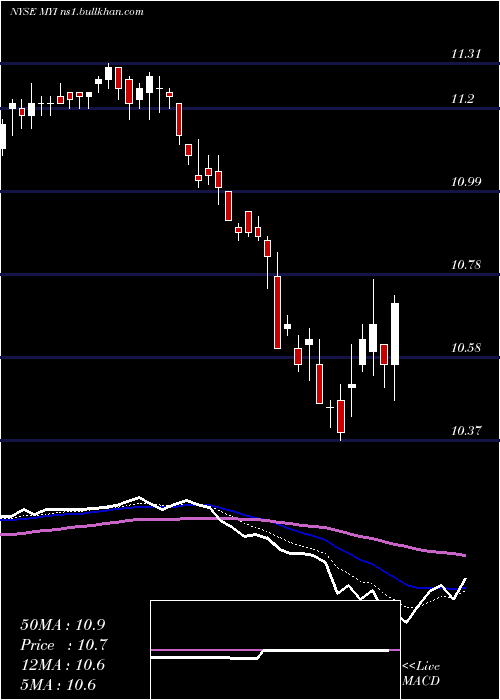This screenshot has height=700, width=500.
Task: Click inside the Live MACD inset chart
Action: click(275, 650)
